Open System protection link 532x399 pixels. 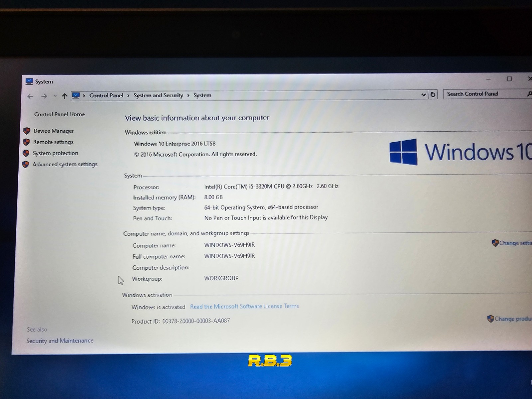pyautogui.click(x=56, y=153)
